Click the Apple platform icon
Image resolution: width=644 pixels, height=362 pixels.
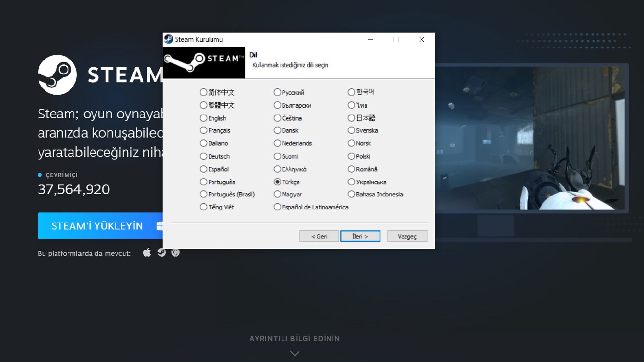pos(147,252)
